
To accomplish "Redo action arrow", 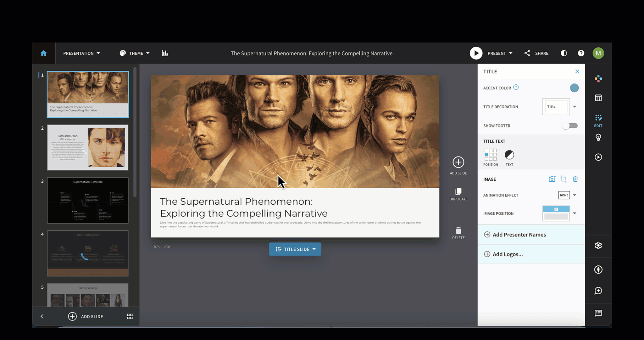I will click(167, 247).
